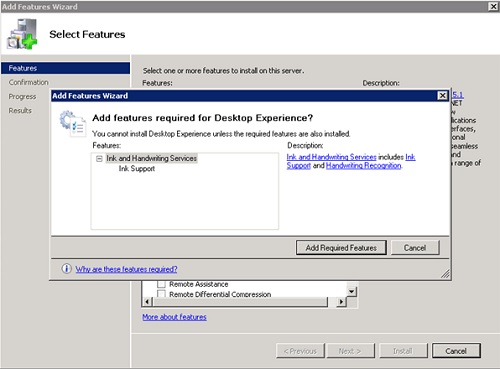Collapse the Ink and Handwriting Services node
500x369 pixels.
pos(99,159)
